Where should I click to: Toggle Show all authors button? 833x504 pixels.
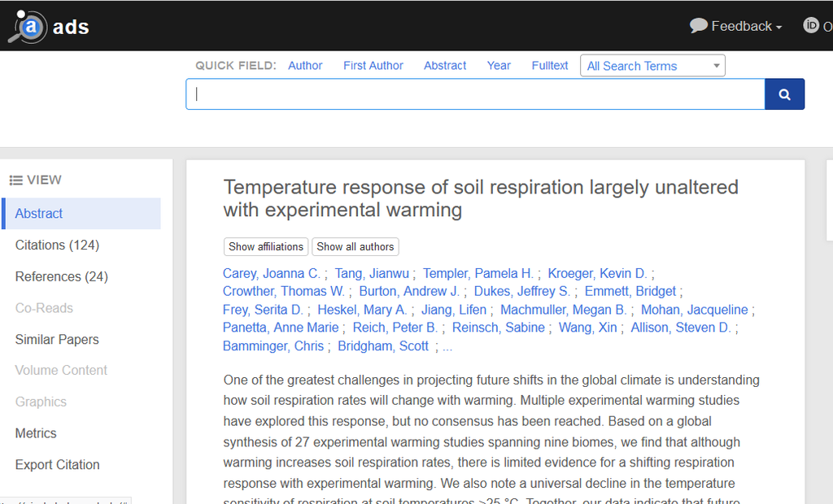pos(355,247)
